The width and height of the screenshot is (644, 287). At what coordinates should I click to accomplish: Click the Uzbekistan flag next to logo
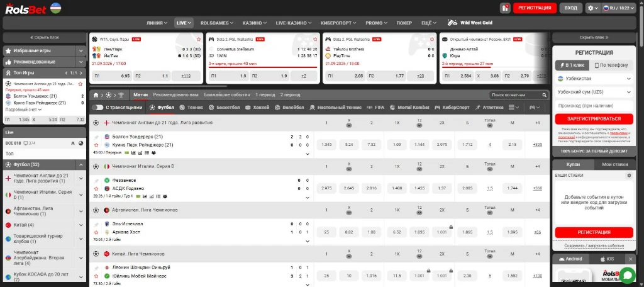pos(55,8)
